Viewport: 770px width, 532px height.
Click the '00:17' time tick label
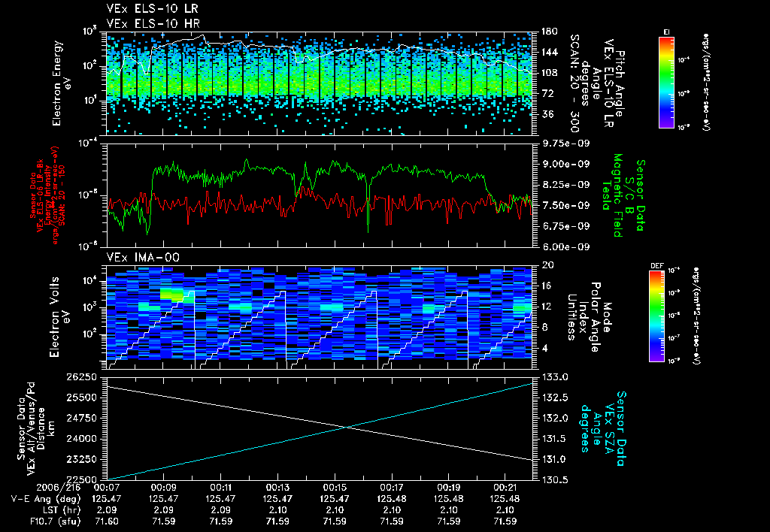pyautogui.click(x=392, y=488)
